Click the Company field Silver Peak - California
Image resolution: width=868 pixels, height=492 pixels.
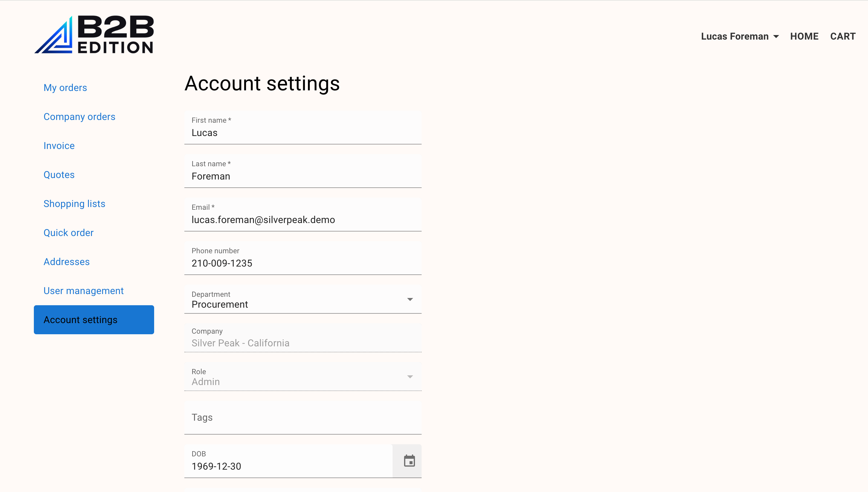303,338
